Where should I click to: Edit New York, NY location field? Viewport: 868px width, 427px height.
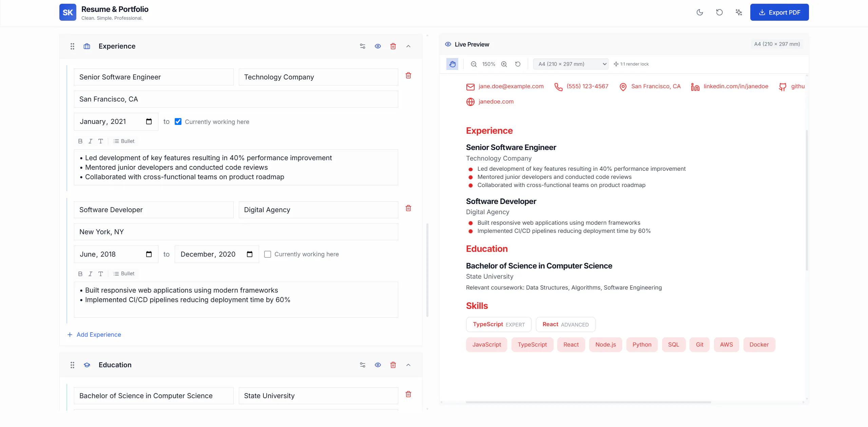point(236,232)
